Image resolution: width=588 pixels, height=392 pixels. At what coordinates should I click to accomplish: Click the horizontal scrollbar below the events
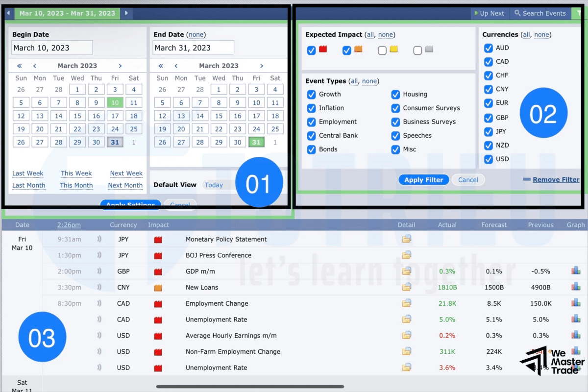pyautogui.click(x=250, y=386)
